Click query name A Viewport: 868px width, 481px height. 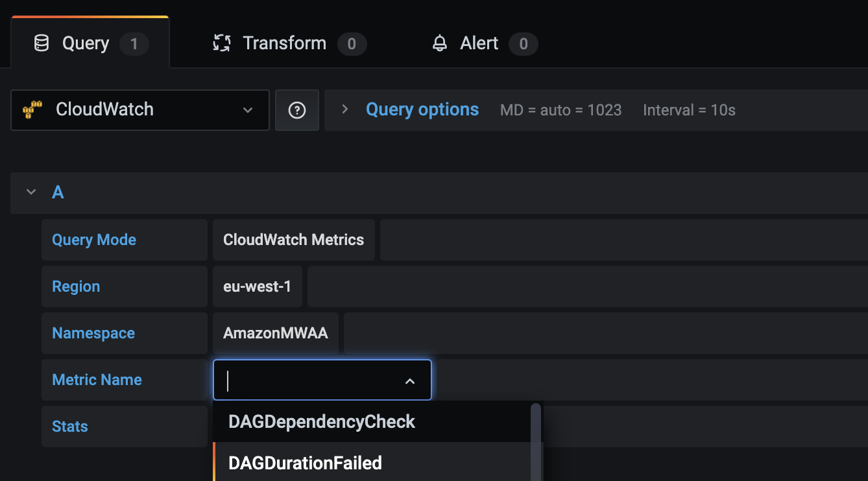coord(58,193)
